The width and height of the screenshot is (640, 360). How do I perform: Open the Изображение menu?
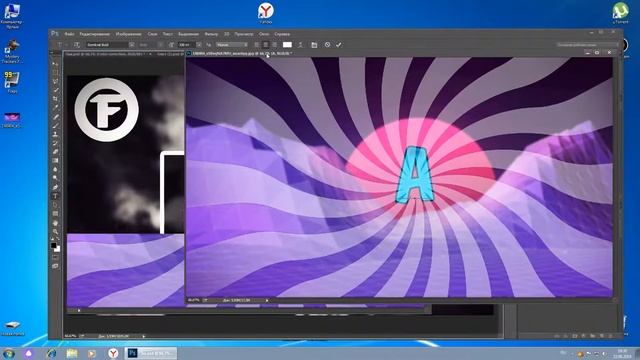pos(128,34)
